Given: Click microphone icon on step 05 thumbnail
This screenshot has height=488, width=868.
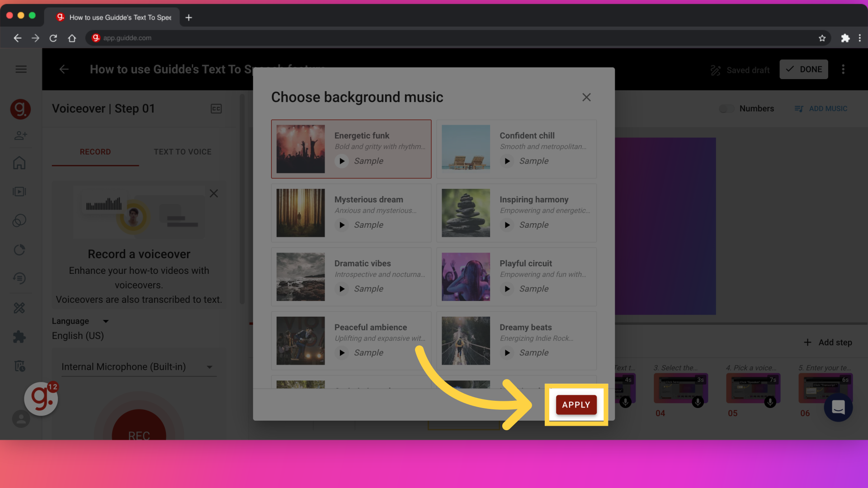Looking at the screenshot, I should [770, 402].
